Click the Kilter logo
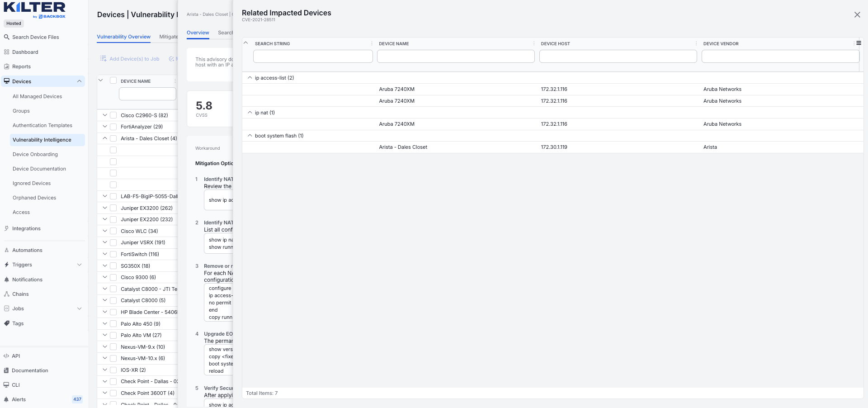The height and width of the screenshot is (408, 868). (x=34, y=10)
